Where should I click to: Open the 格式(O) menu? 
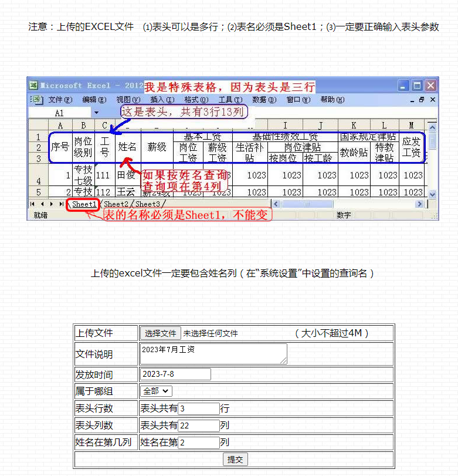(x=196, y=100)
